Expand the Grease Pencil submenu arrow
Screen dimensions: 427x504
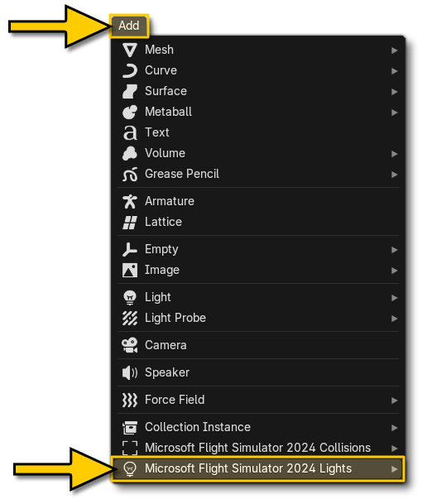(x=394, y=175)
